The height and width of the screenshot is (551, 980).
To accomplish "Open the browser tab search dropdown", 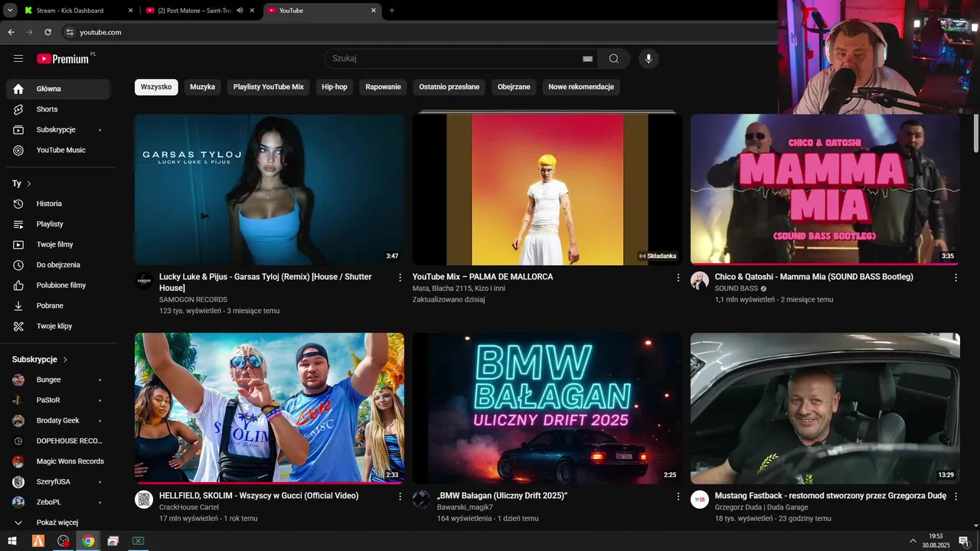I will tap(10, 11).
